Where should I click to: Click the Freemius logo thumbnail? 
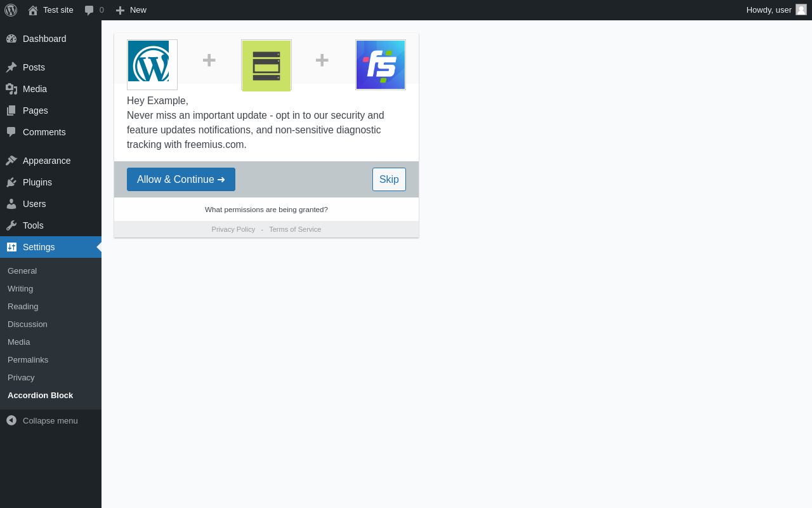[381, 65]
